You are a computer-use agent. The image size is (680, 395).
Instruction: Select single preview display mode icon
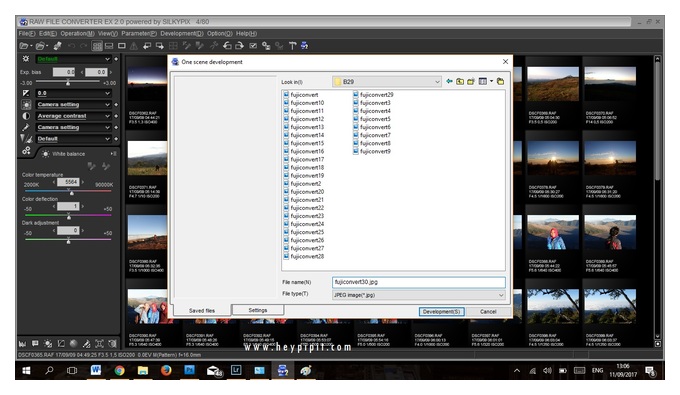(x=122, y=46)
